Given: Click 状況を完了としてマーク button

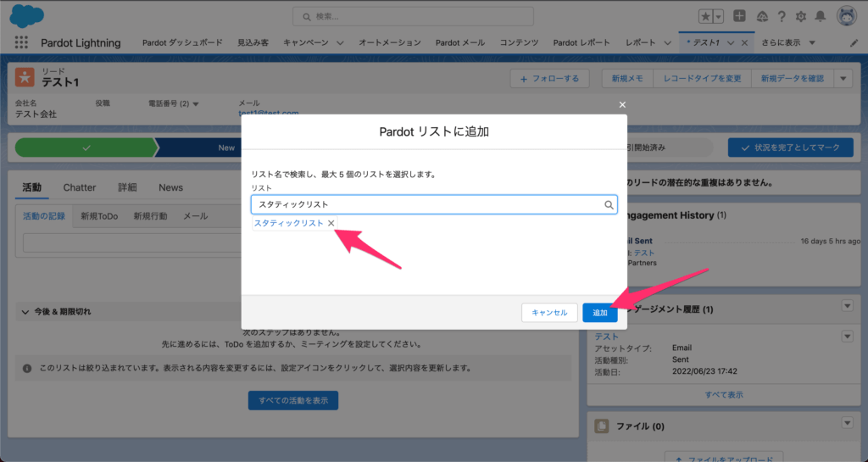Looking at the screenshot, I should pos(791,148).
